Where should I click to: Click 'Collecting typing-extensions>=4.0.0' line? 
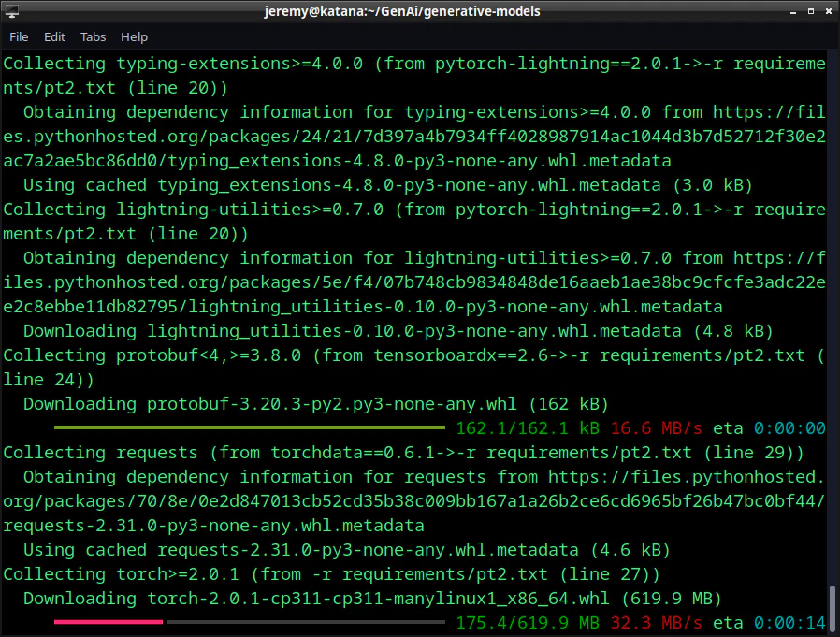[x=414, y=64]
